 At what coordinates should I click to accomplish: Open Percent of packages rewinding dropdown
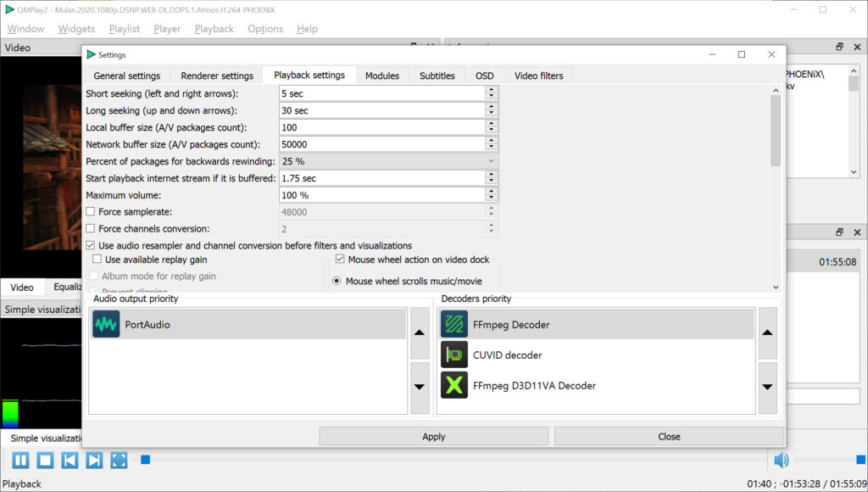click(388, 161)
